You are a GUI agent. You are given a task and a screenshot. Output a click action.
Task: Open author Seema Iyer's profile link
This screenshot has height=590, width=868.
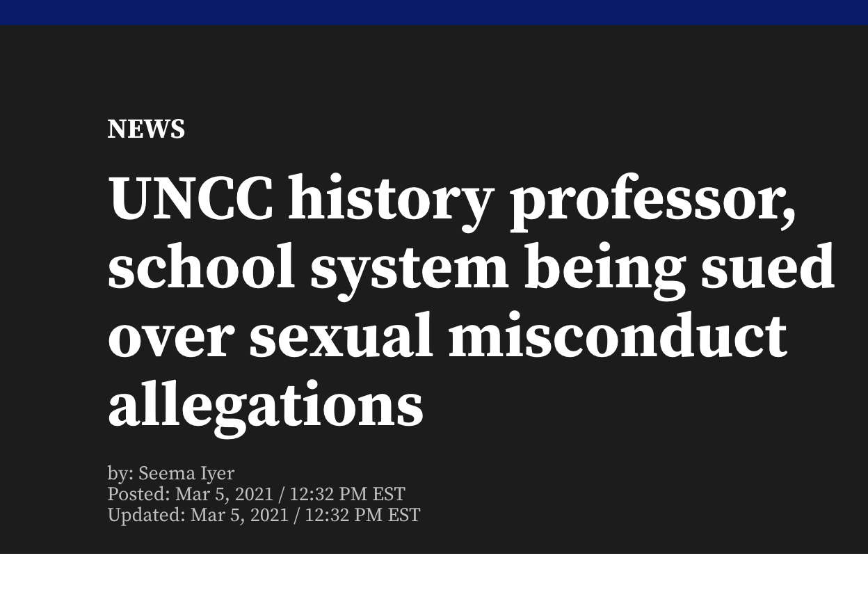coord(186,474)
